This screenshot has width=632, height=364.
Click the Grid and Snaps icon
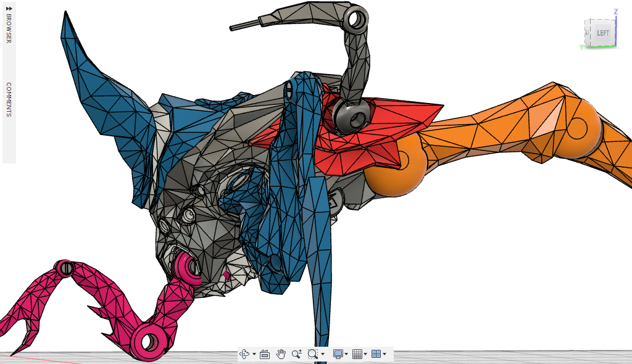(357, 354)
